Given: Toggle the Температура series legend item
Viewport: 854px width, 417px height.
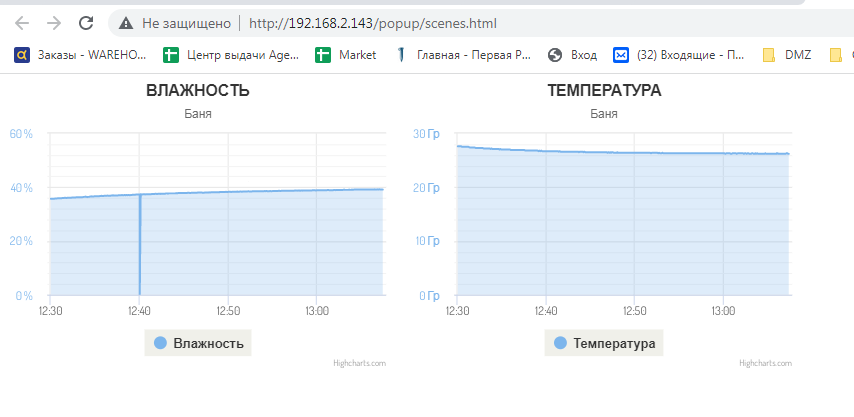Looking at the screenshot, I should (604, 344).
